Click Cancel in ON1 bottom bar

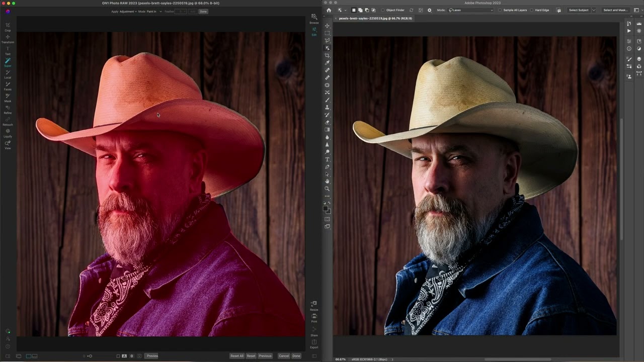(x=284, y=356)
